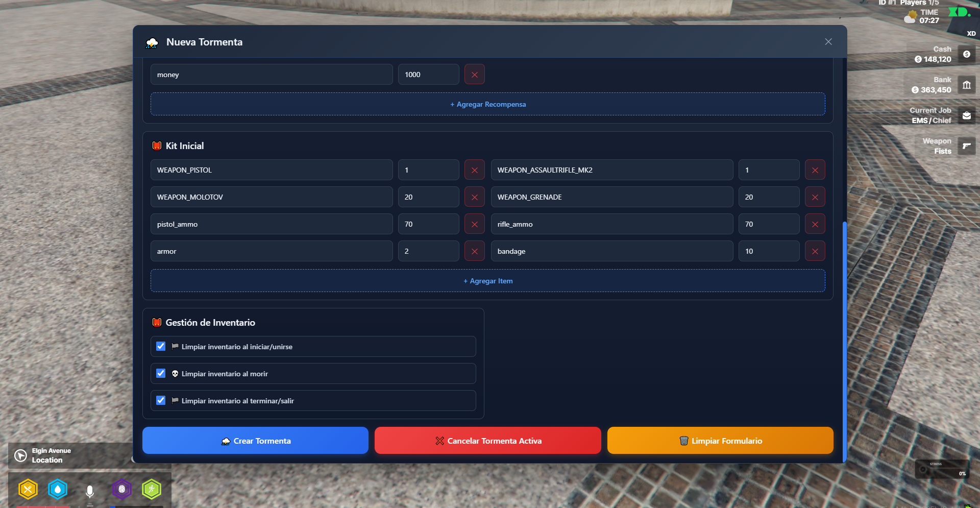The image size is (980, 508).
Task: Click the Cash value 148,120
Action: tap(937, 59)
